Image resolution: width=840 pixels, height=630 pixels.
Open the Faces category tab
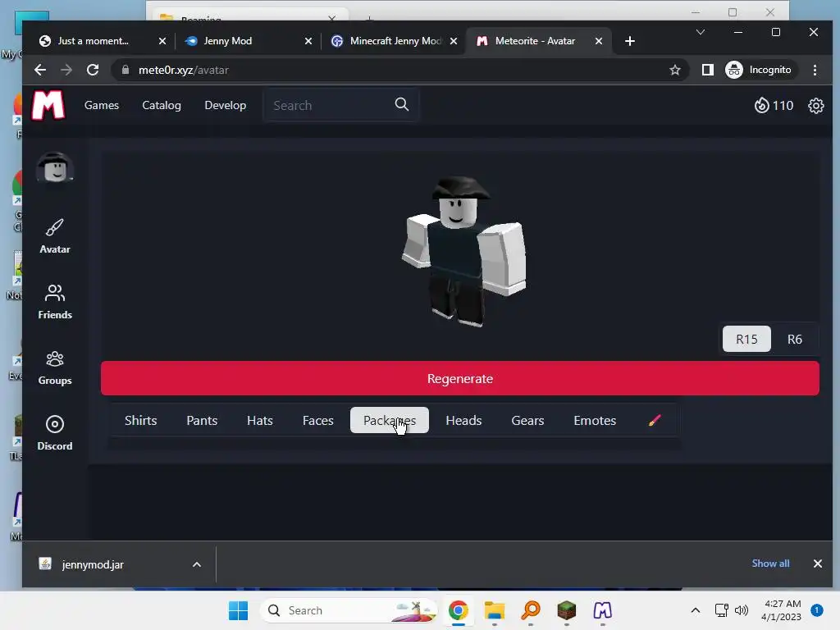click(x=318, y=421)
